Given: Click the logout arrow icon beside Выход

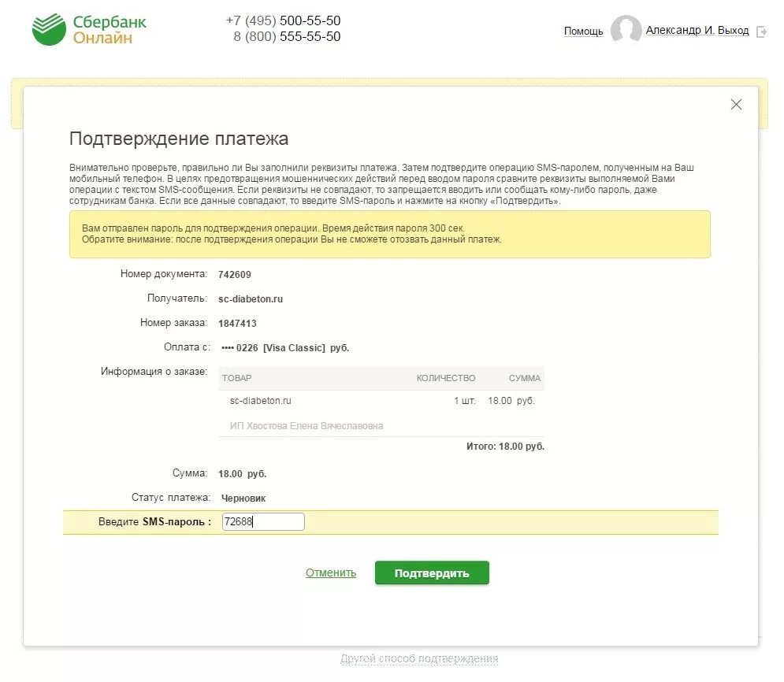Looking at the screenshot, I should point(761,32).
